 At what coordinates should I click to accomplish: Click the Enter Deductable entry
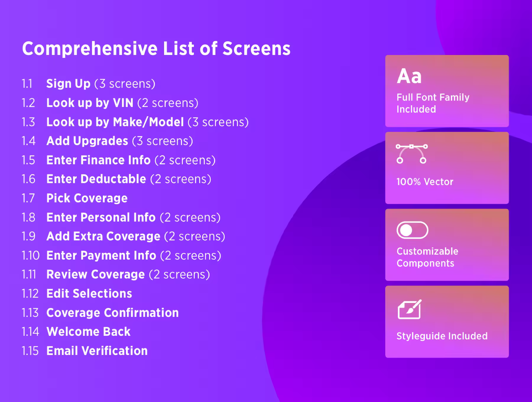[96, 179]
